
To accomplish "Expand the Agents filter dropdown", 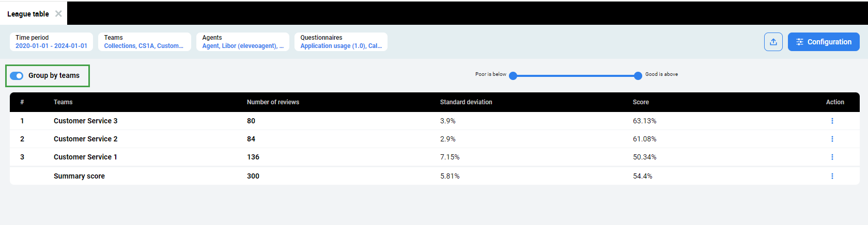I will (x=243, y=42).
